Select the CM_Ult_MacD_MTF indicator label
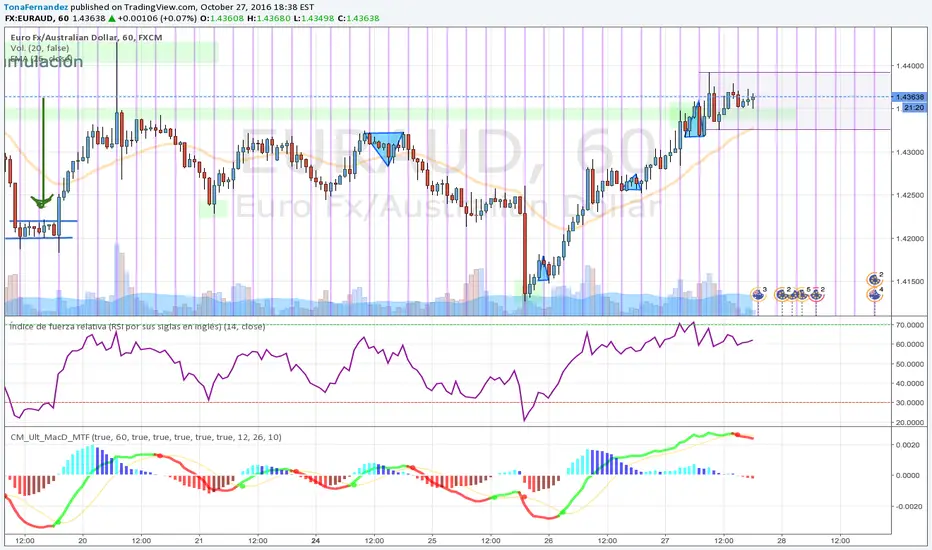Screen dimensions: 932x550 [146, 437]
